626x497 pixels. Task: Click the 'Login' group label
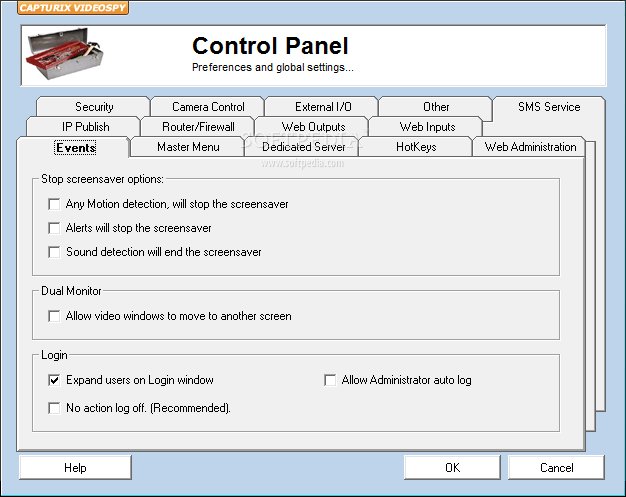click(x=54, y=355)
